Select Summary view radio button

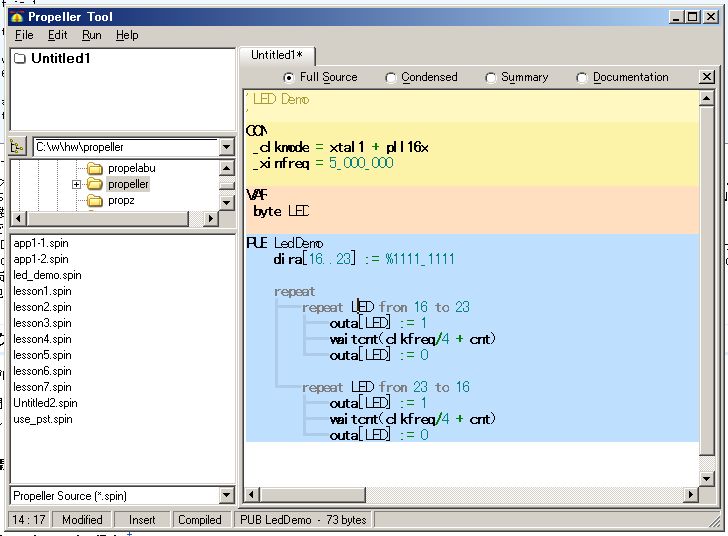pos(491,77)
